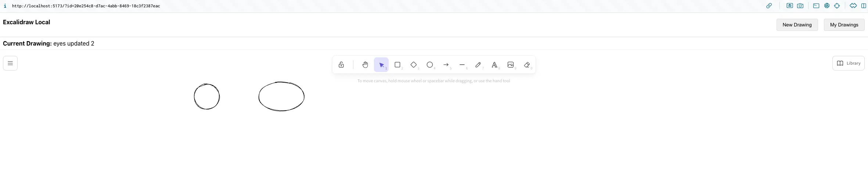
Task: Select the Diamond shape tool
Action: click(413, 65)
